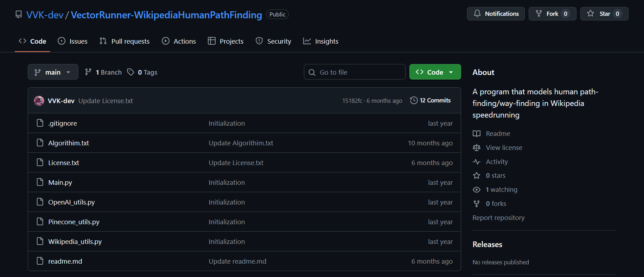Click the scales icon next to View license
Image resolution: width=644 pixels, height=277 pixels.
click(477, 148)
